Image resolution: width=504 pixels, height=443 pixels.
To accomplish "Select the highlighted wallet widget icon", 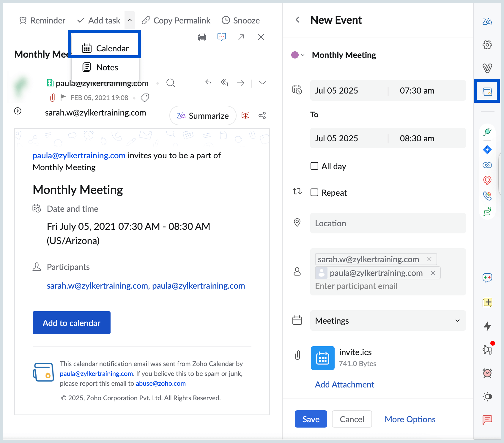I will pos(487,91).
